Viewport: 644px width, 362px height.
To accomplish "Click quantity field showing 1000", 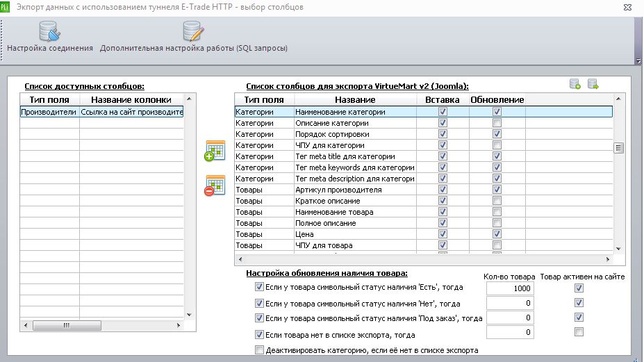I will [510, 288].
